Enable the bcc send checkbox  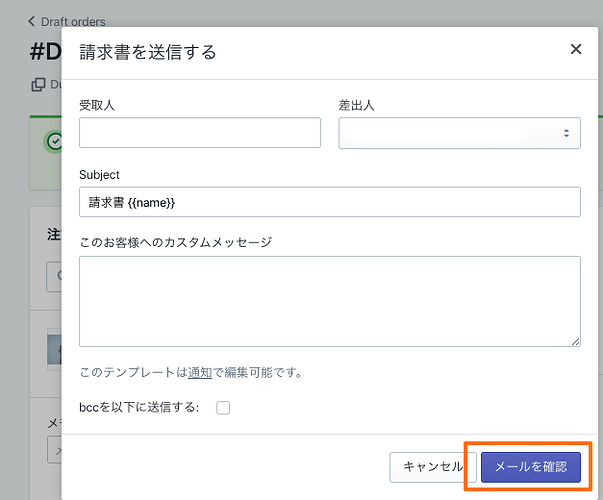point(223,407)
